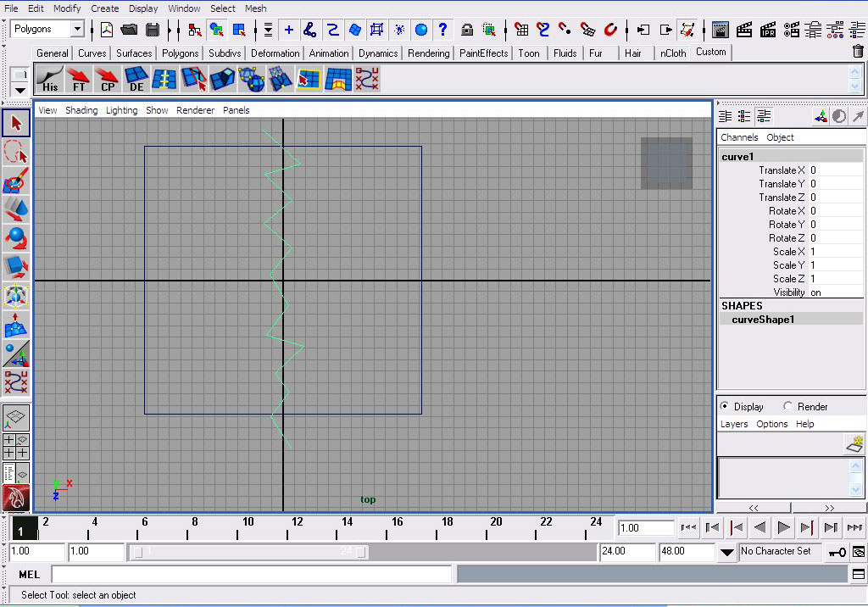The image size is (868, 607).
Task: Select single perspective view layout
Action: pyautogui.click(x=16, y=418)
